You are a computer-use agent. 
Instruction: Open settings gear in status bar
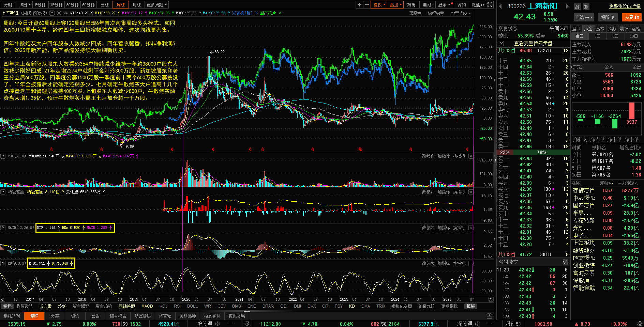click(x=640, y=324)
